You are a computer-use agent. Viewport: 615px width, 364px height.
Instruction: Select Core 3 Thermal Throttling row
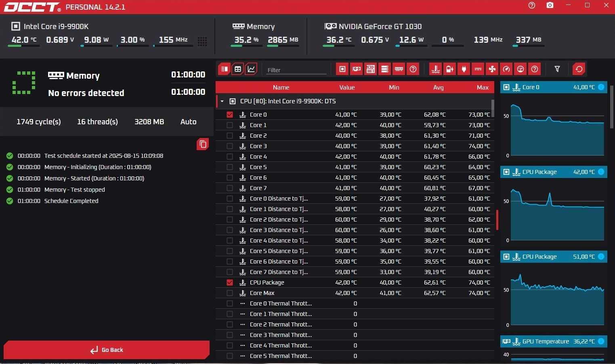tap(355, 335)
